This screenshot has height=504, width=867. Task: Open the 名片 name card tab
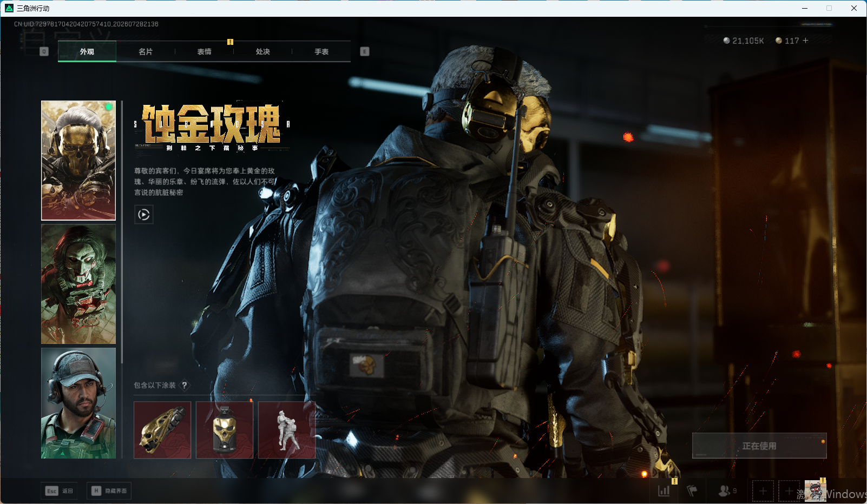[146, 51]
